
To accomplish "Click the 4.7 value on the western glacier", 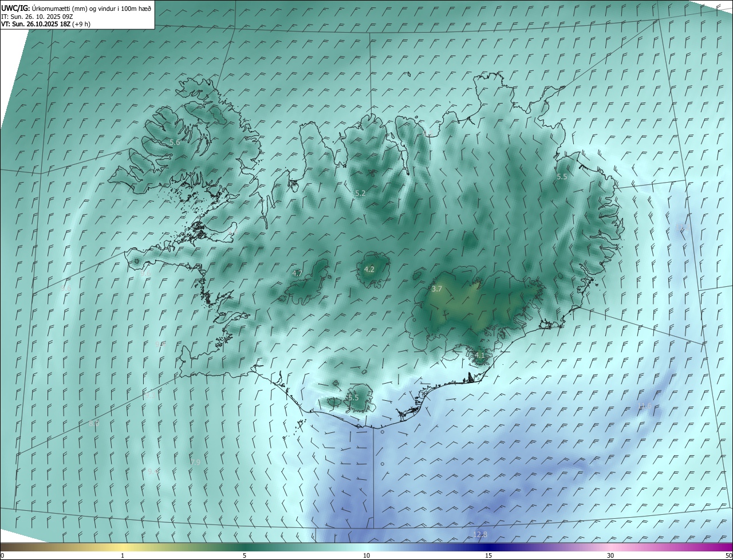I will [297, 274].
